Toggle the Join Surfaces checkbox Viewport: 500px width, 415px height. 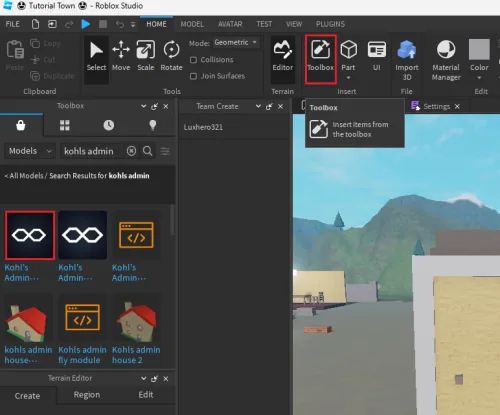pyautogui.click(x=193, y=76)
